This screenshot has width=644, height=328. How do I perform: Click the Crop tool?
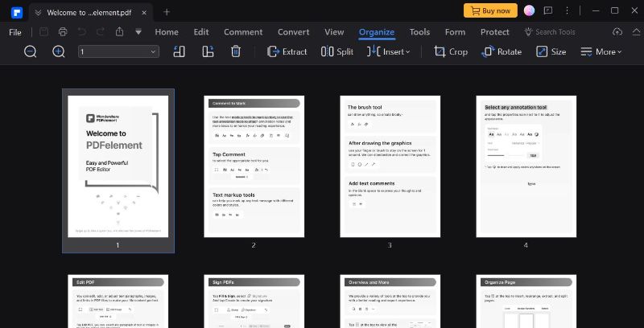(x=451, y=51)
